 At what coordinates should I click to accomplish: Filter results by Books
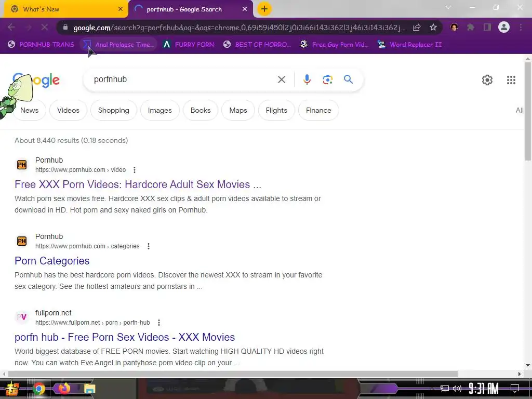coord(201,110)
